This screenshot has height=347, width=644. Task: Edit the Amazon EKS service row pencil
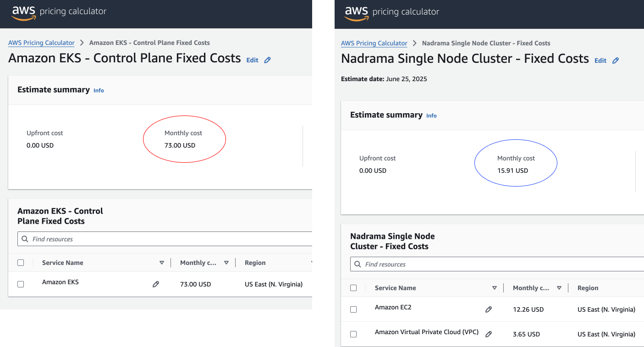click(156, 284)
